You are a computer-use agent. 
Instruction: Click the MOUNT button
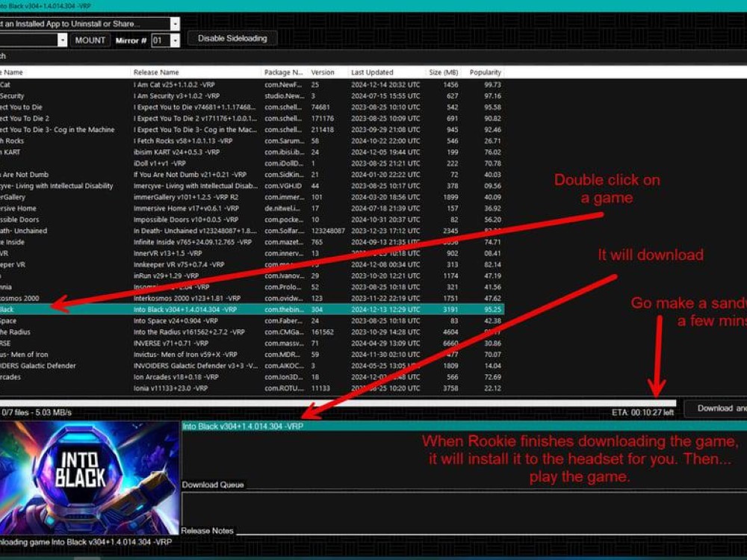point(91,40)
